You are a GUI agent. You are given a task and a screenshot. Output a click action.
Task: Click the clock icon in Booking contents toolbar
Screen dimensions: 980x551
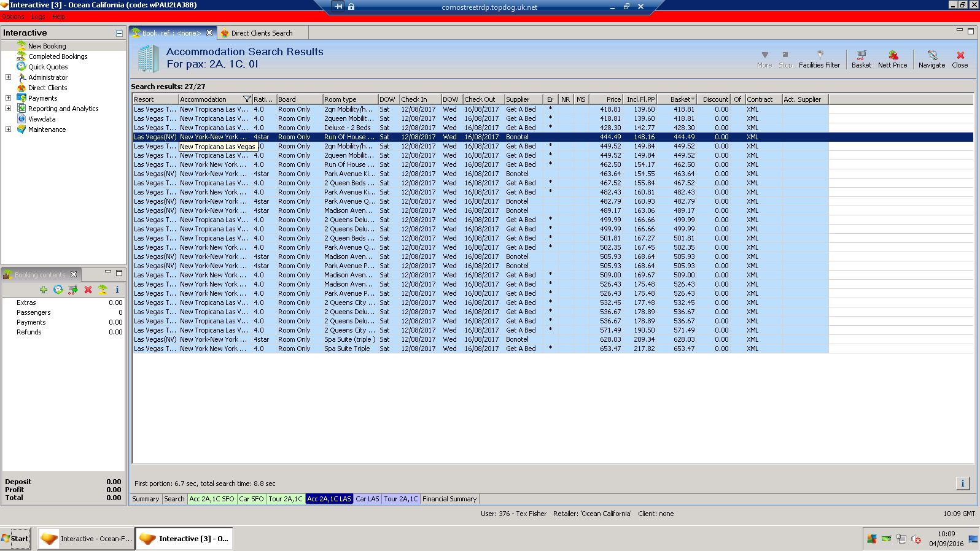(x=58, y=290)
